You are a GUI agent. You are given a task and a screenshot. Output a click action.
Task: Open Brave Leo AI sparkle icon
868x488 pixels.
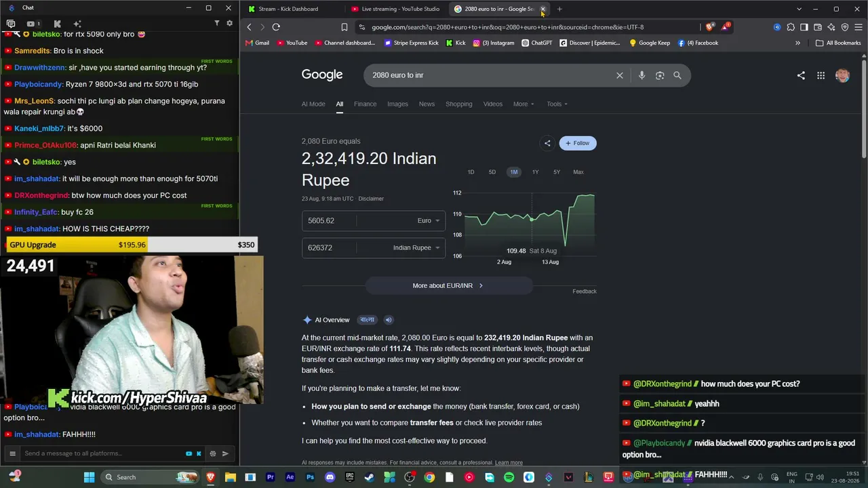(831, 27)
